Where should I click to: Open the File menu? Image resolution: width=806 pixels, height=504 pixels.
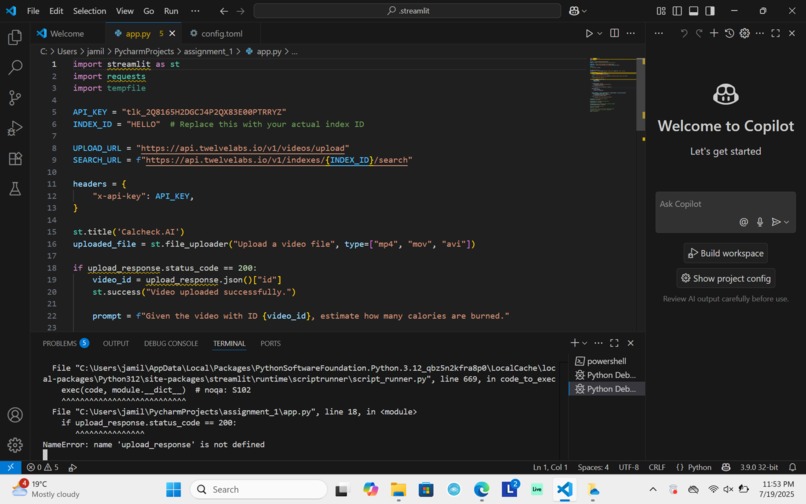click(33, 11)
